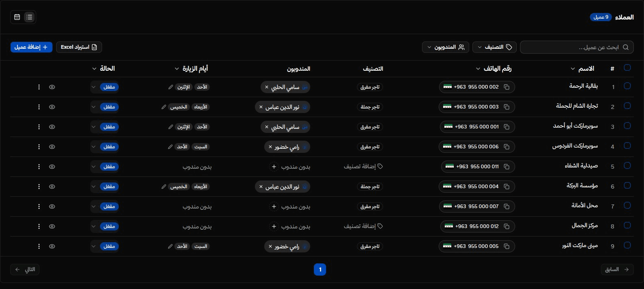Viewport: 644px width, 289px height.
Task: Open more options for ميني ماركت النور
Action: click(39, 246)
